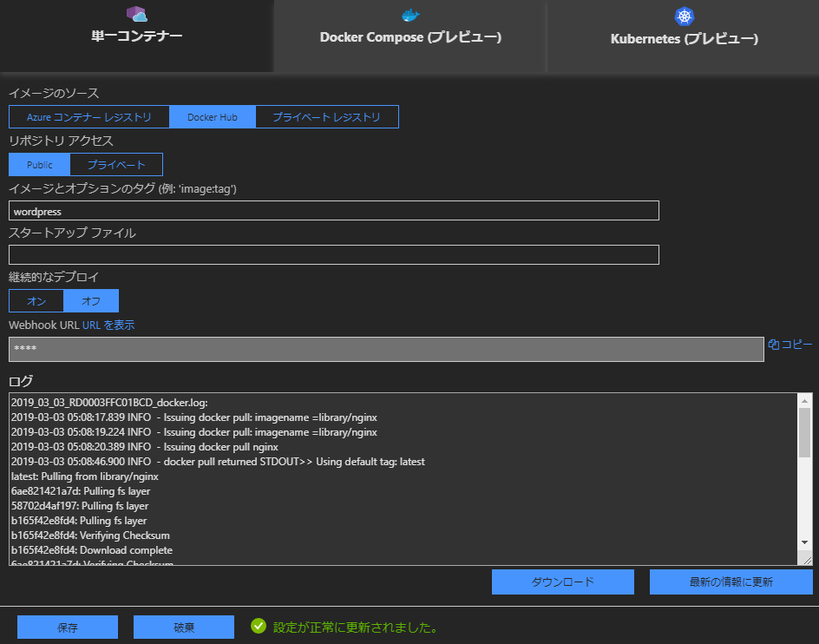The height and width of the screenshot is (644, 819).
Task: Click the 設定が正常に更新されました message
Action: 356,627
